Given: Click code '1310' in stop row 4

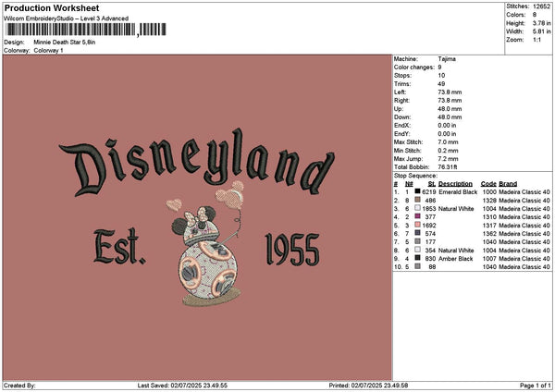Looking at the screenshot, I should tap(489, 217).
